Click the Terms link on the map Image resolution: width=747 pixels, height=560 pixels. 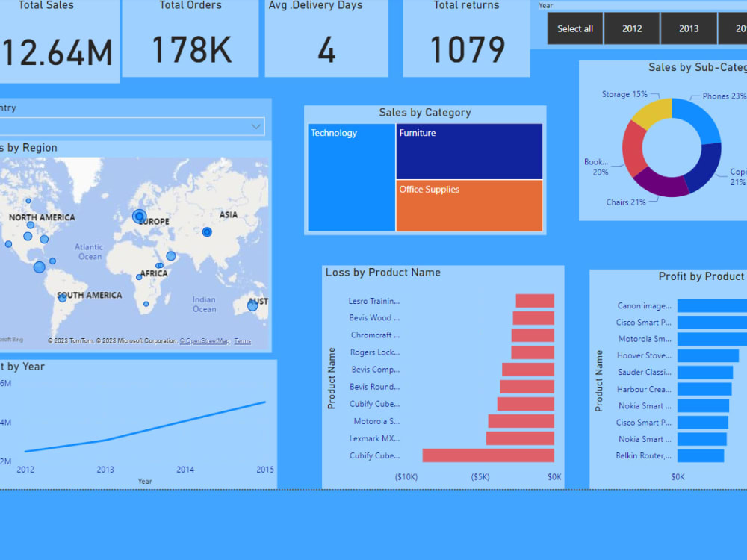[242, 340]
